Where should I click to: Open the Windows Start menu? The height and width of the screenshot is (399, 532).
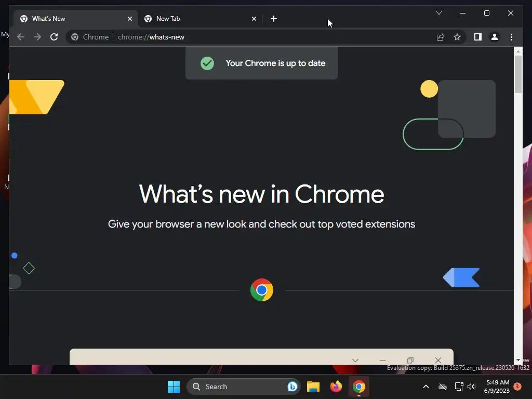[174, 387]
